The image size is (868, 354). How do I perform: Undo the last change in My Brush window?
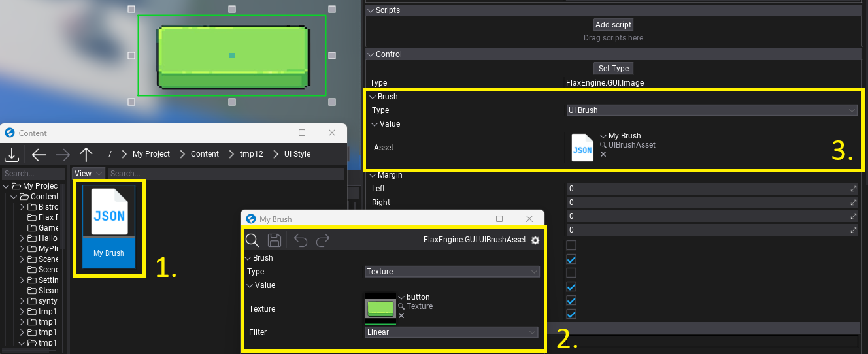[x=300, y=240]
